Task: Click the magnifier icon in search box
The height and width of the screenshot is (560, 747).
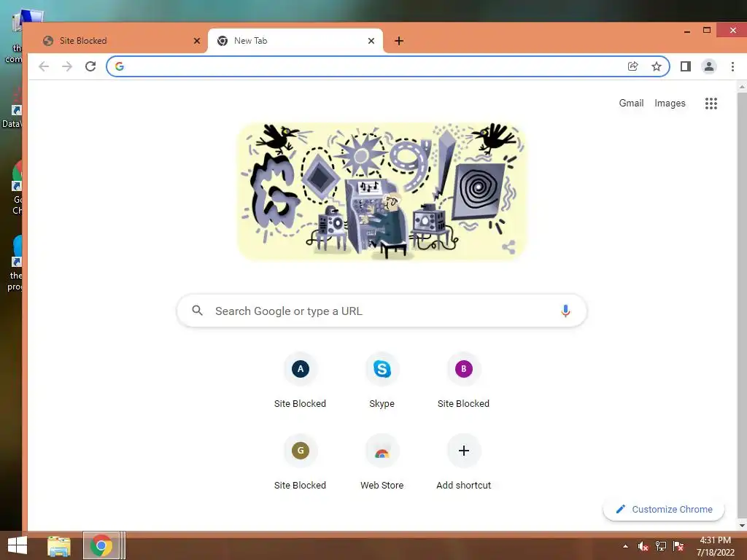Action: (197, 311)
